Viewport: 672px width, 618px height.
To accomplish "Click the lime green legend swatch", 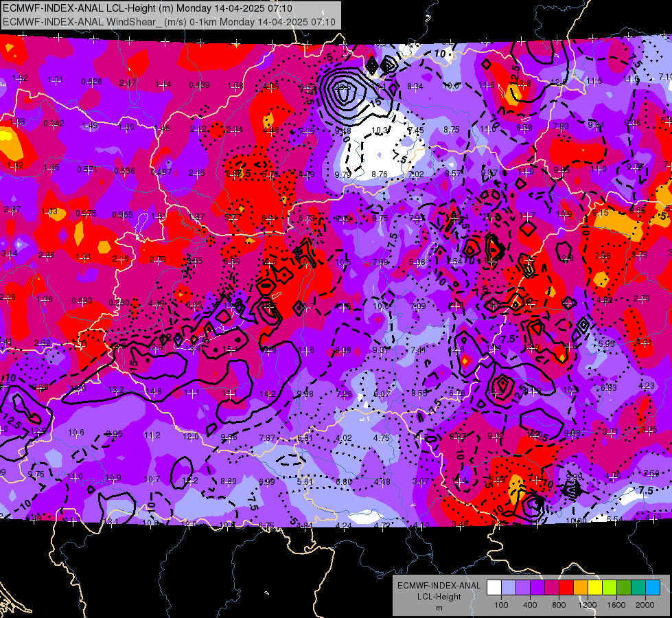I will click(x=610, y=588).
